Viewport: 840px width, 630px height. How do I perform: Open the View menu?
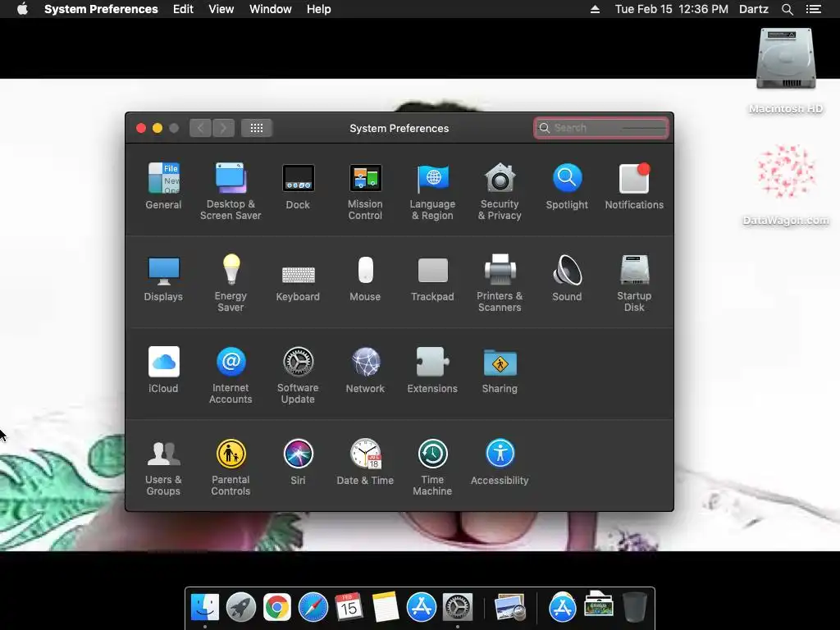[x=221, y=9]
